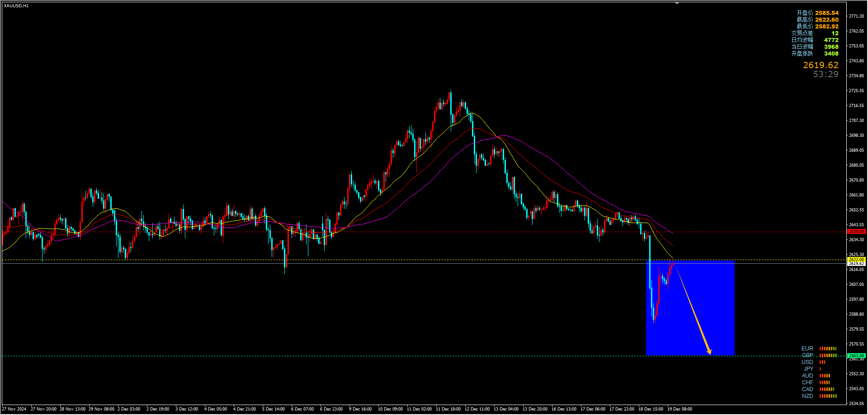
Task: Click the 16 Dec 13:00 time axis label
Action: [x=564, y=409]
